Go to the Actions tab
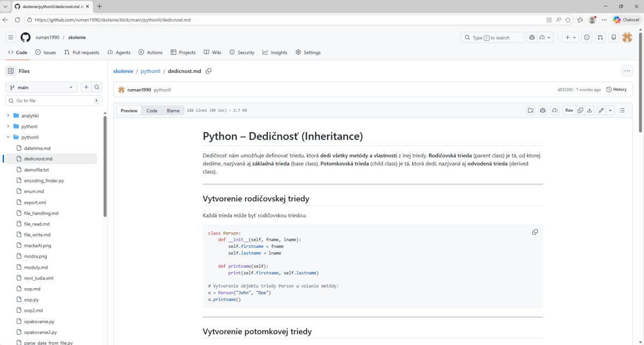 point(150,53)
